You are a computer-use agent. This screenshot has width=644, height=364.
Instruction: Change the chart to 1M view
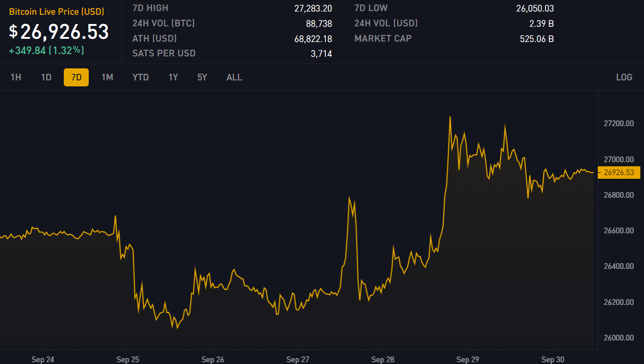pyautogui.click(x=107, y=77)
